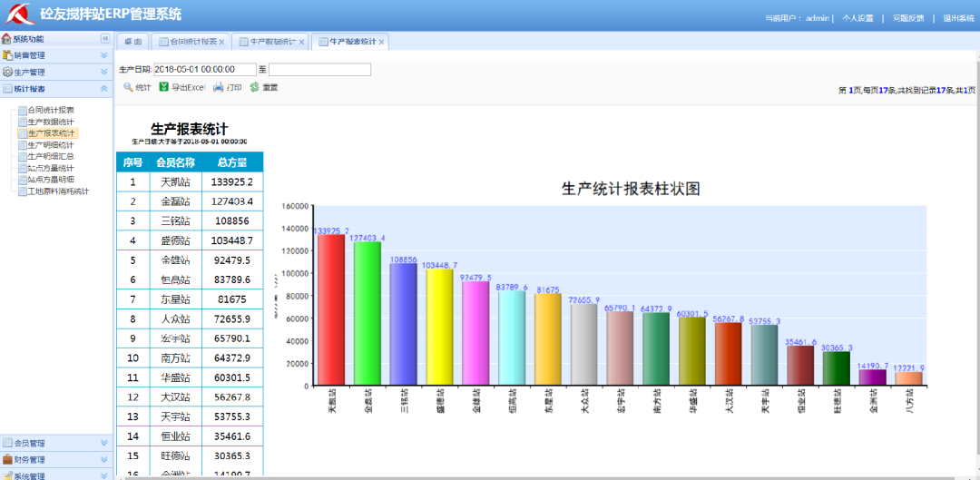This screenshot has height=480, width=980.
Task: Expand the 会员管理 section
Action: 103,443
